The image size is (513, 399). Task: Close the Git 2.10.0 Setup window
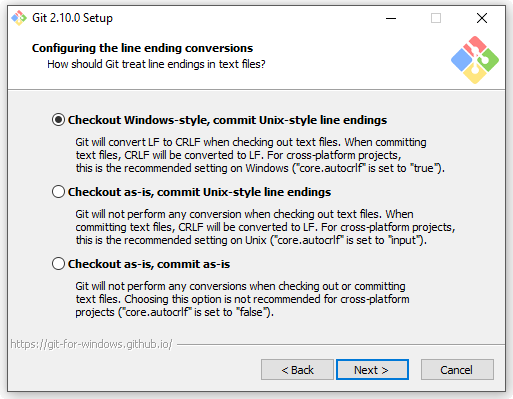click(x=482, y=18)
